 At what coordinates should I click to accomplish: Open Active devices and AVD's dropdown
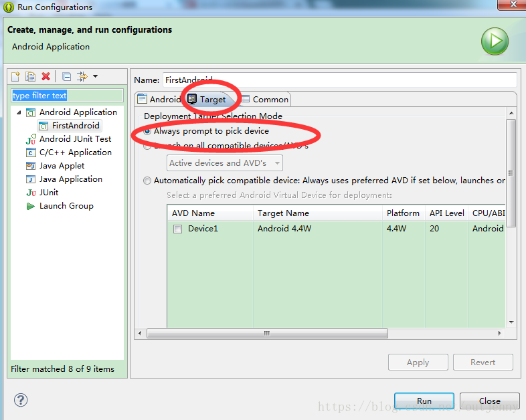[225, 163]
